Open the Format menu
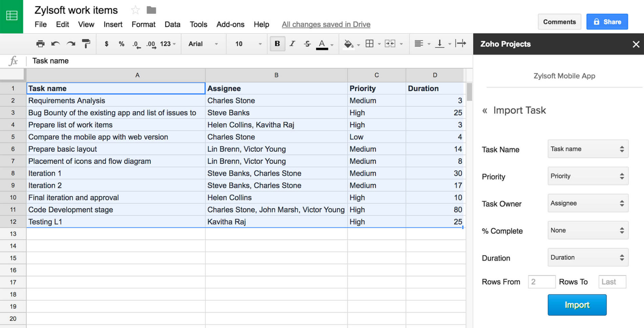The image size is (644, 328). click(x=143, y=24)
